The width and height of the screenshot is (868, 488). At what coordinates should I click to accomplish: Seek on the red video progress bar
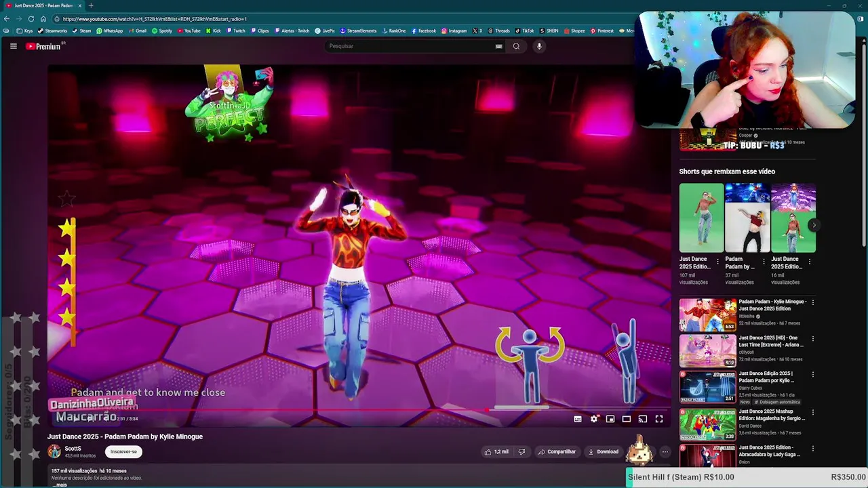(x=359, y=409)
